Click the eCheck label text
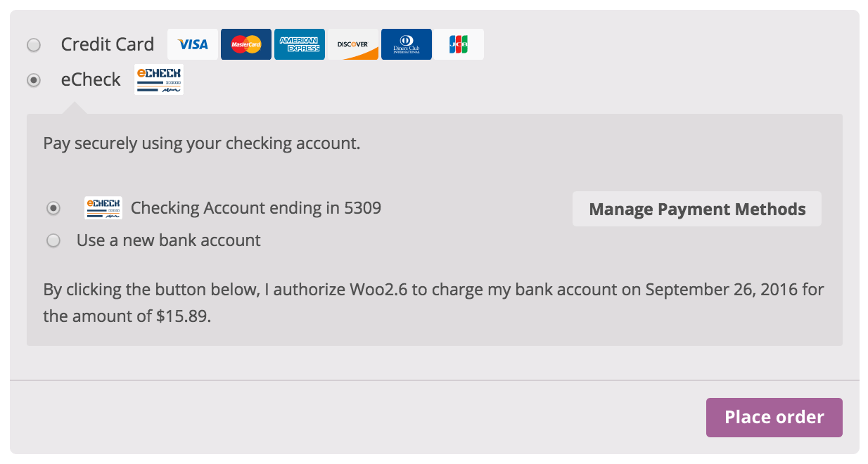868x464 pixels. [91, 79]
